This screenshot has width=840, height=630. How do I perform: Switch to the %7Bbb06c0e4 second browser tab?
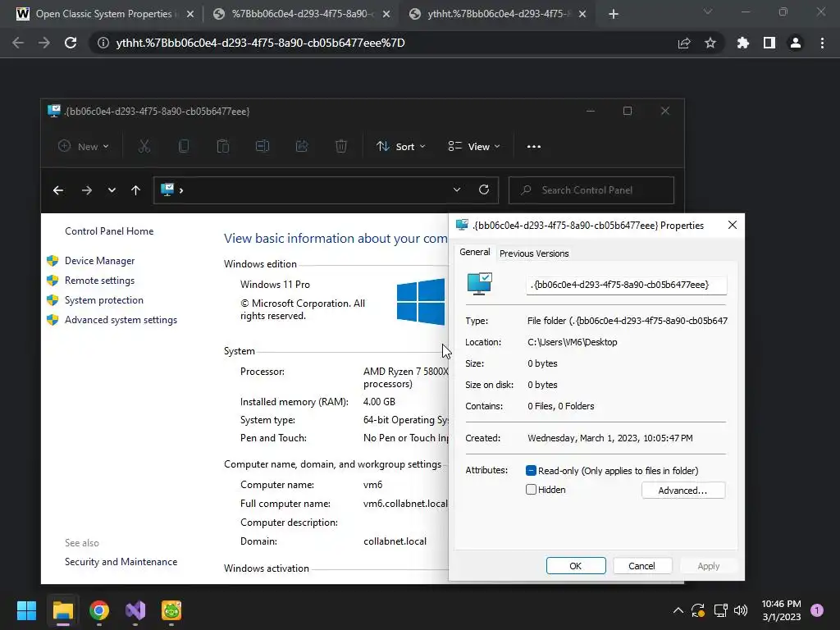(x=302, y=15)
